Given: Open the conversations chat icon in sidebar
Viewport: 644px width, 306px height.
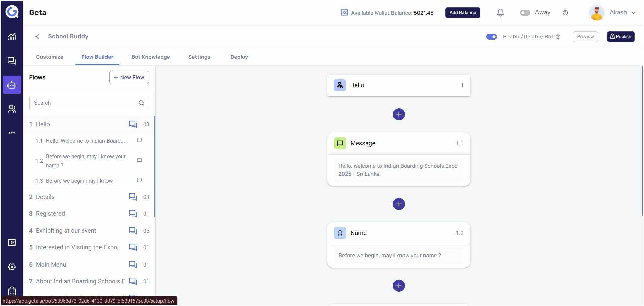Looking at the screenshot, I should coord(12,61).
